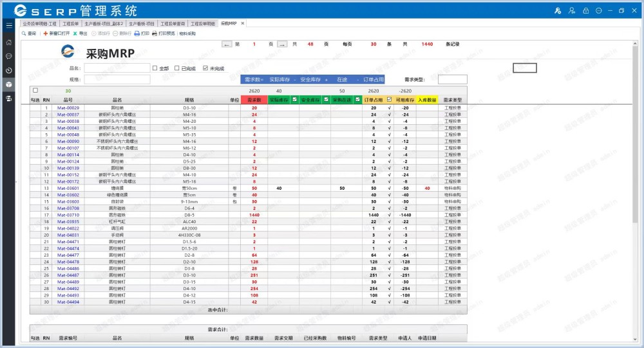Open the home icon in left sidebar

coord(9,42)
